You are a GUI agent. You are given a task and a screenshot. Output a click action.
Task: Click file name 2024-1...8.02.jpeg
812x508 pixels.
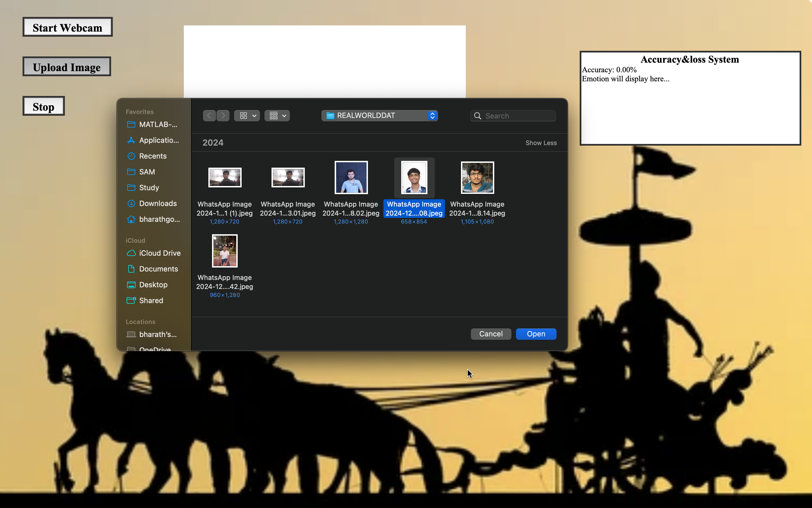pos(351,209)
